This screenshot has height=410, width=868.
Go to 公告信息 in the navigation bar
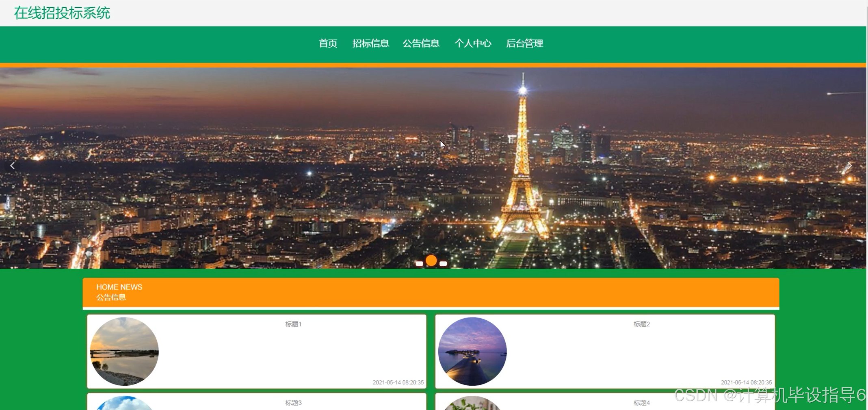[421, 43]
